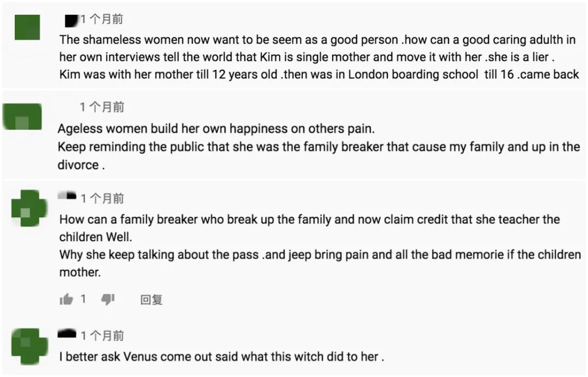This screenshot has width=588, height=377.
Task: Open avatar beside the "Ageless women" comment
Action: 22,117
